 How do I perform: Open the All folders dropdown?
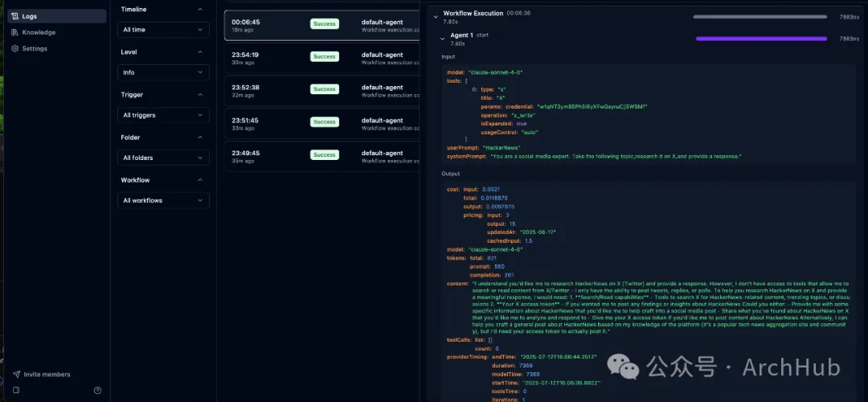click(163, 158)
